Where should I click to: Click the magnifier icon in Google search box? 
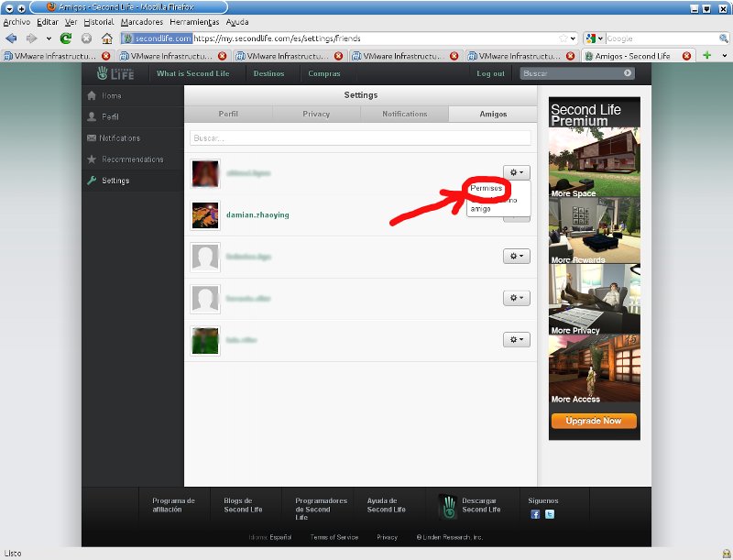coord(723,38)
